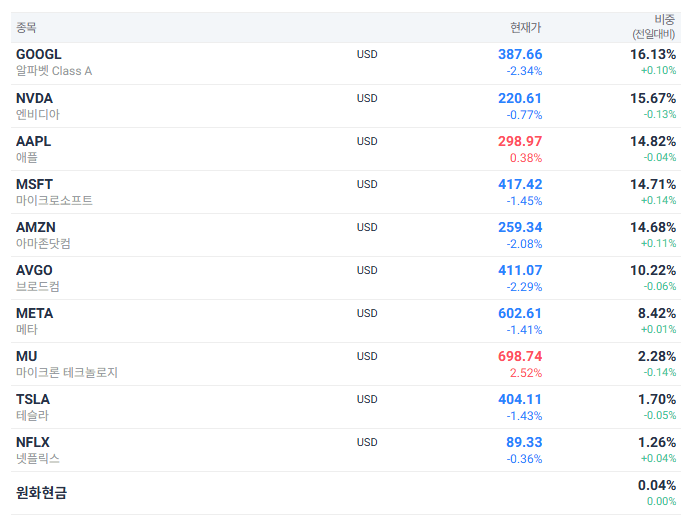Click the TSLA ticker symbol
The width and height of the screenshot is (693, 525).
tap(33, 399)
